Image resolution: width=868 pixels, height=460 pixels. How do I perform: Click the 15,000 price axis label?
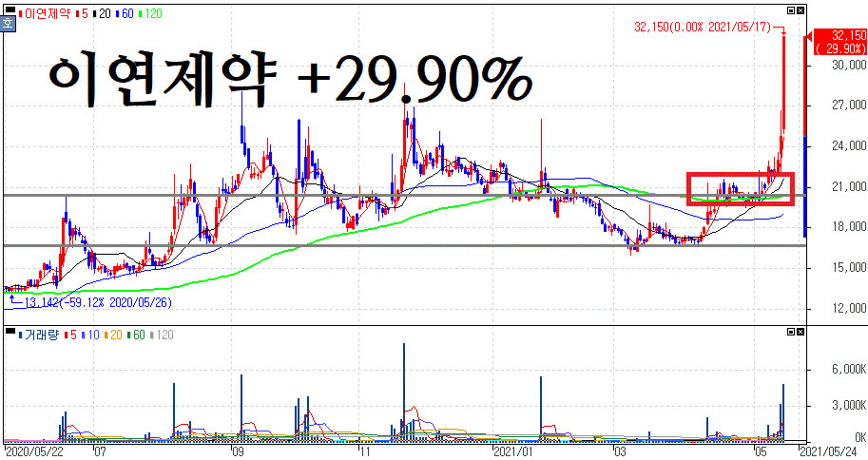pyautogui.click(x=849, y=268)
